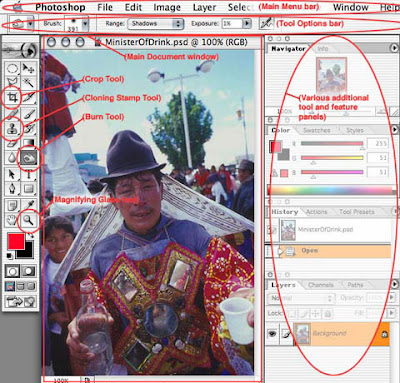The width and height of the screenshot is (400, 383).
Task: Click the red foreground color swatch in toolbox
Action: tap(16, 241)
